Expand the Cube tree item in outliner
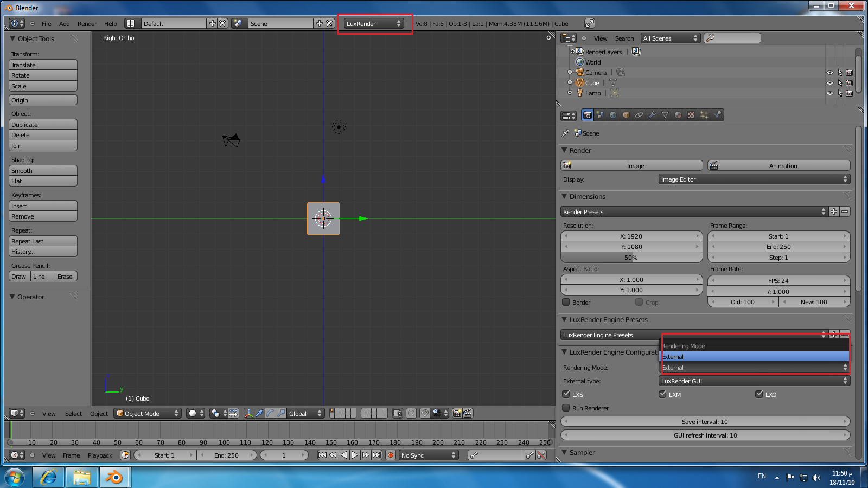Viewport: 868px width, 488px height. (570, 82)
